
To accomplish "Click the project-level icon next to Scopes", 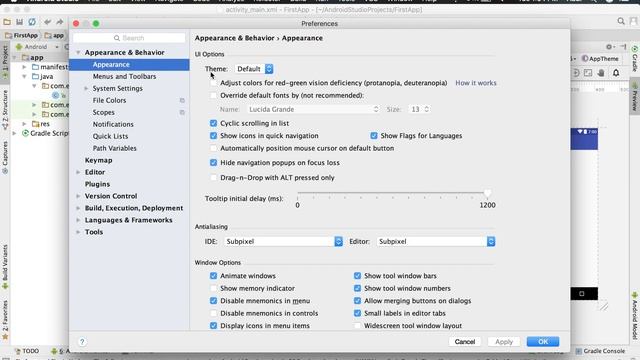I will [182, 112].
